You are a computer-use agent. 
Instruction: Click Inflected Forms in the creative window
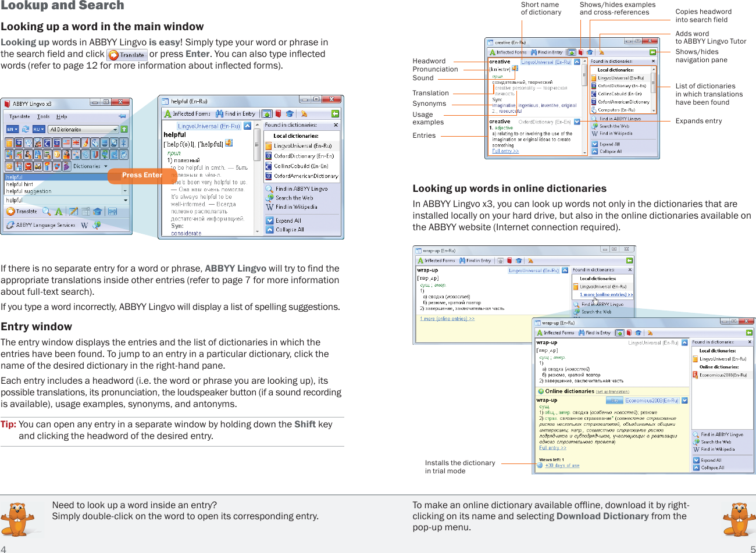(x=508, y=52)
